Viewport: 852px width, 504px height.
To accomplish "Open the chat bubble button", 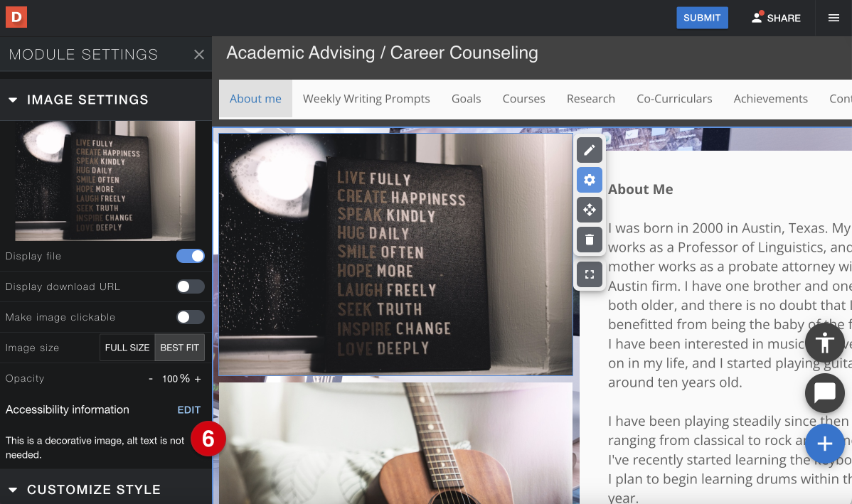I will [x=825, y=392].
